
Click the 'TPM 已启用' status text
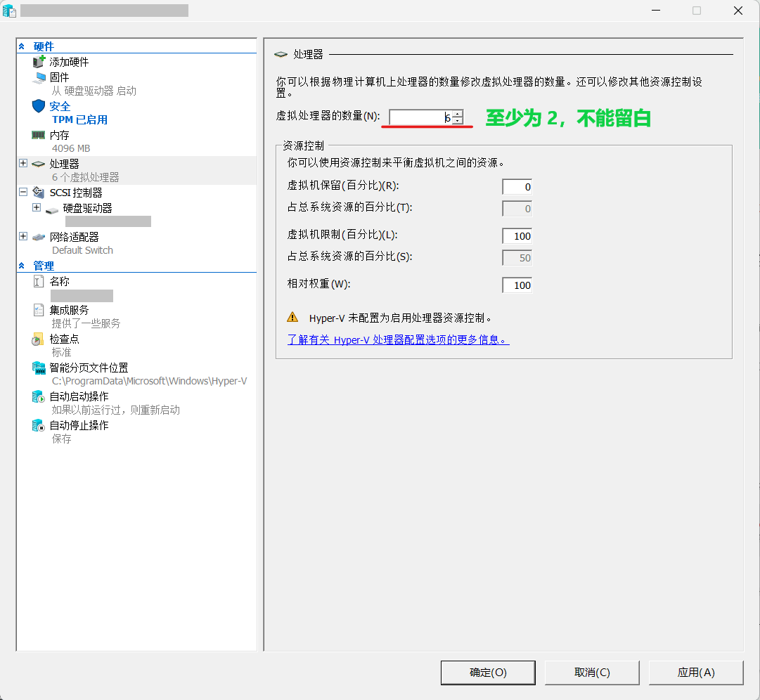tap(79, 119)
